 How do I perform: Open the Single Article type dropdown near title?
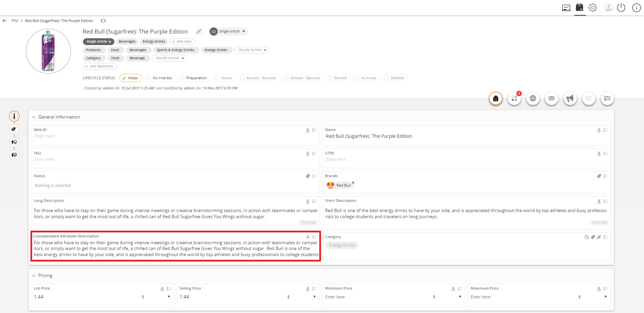[x=229, y=32]
